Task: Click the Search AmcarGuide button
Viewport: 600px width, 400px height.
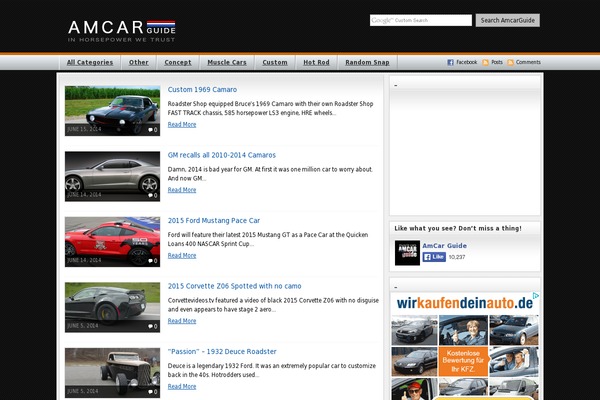Action: pyautogui.click(x=507, y=20)
